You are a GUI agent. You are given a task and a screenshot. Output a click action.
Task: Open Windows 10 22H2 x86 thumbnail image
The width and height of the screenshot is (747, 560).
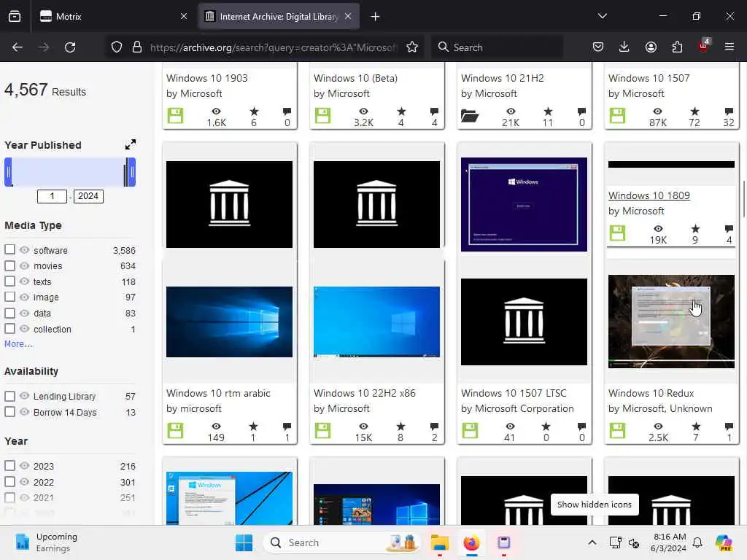[376, 322]
